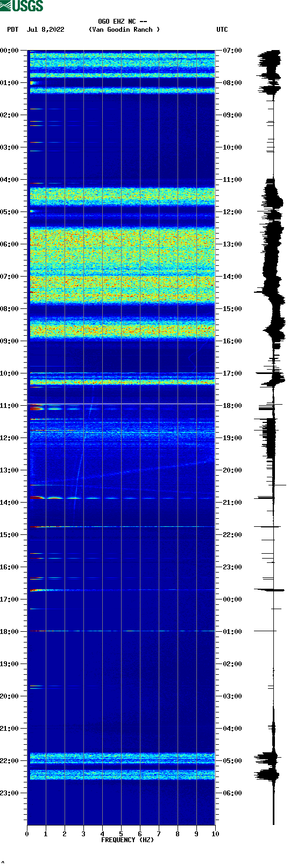Click the UTC time label '21:00'
Viewport: 297px width, 868px height.
point(232,503)
